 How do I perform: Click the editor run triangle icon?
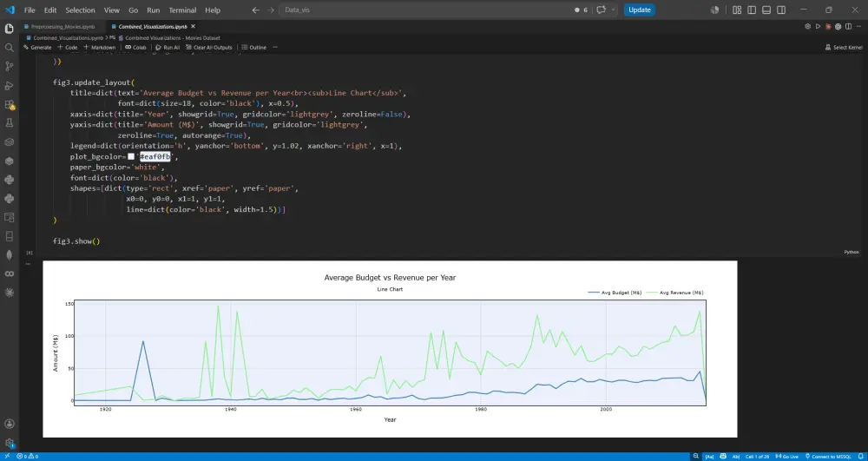[818, 26]
